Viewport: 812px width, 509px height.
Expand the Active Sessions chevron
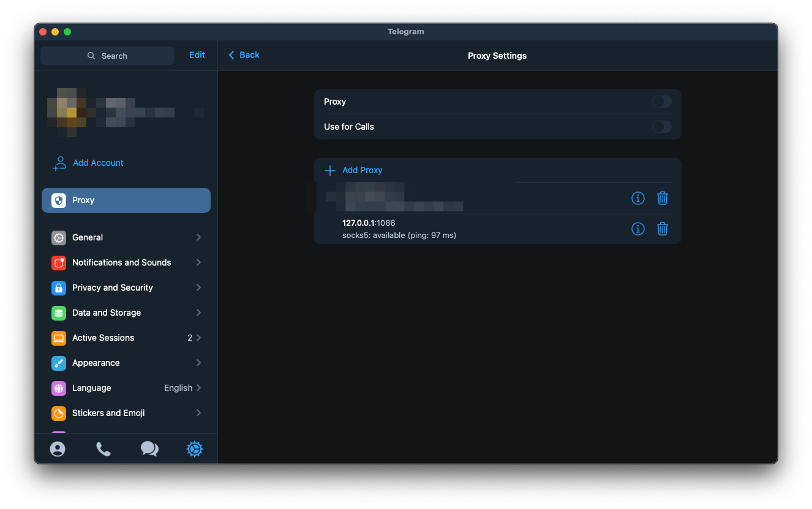pyautogui.click(x=198, y=338)
